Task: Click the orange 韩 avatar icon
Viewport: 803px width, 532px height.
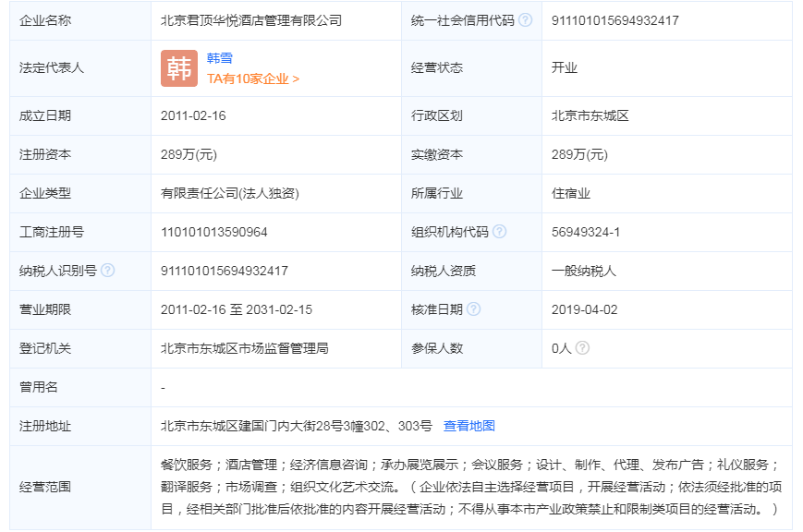Action: [x=178, y=68]
